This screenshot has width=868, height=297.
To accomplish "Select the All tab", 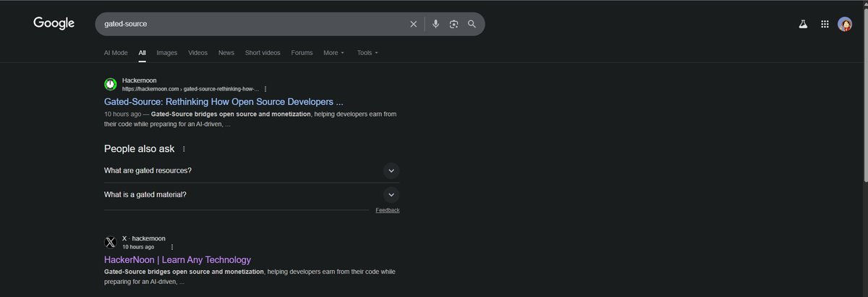I will click(x=142, y=53).
